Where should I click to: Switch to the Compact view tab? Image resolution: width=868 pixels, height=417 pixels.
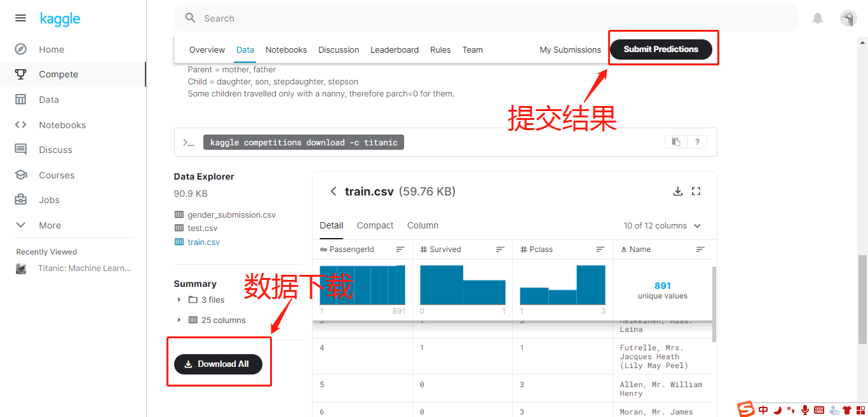[375, 225]
